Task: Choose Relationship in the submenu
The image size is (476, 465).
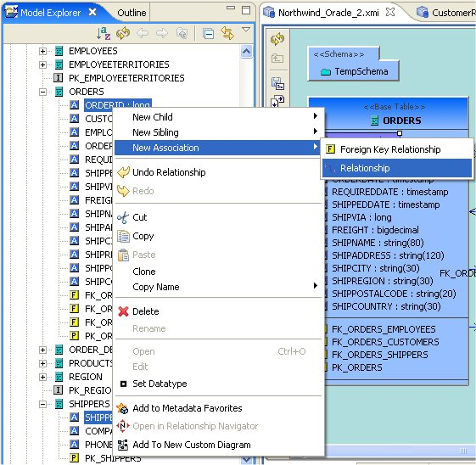Action: [x=397, y=168]
